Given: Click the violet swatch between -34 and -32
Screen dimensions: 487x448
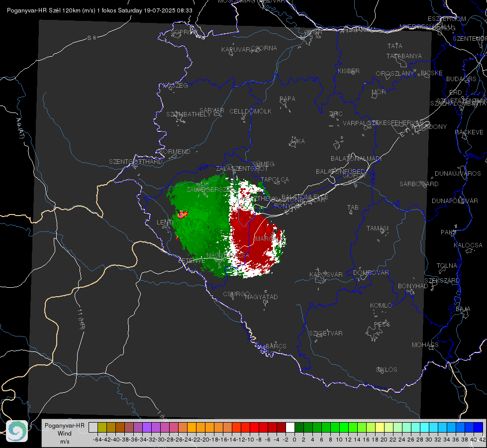Looking at the screenshot, I should [147, 427].
